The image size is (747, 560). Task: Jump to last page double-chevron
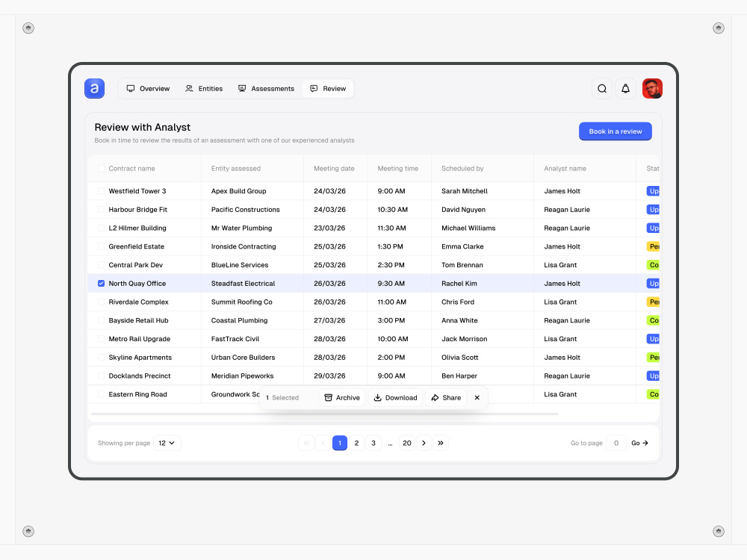(441, 443)
